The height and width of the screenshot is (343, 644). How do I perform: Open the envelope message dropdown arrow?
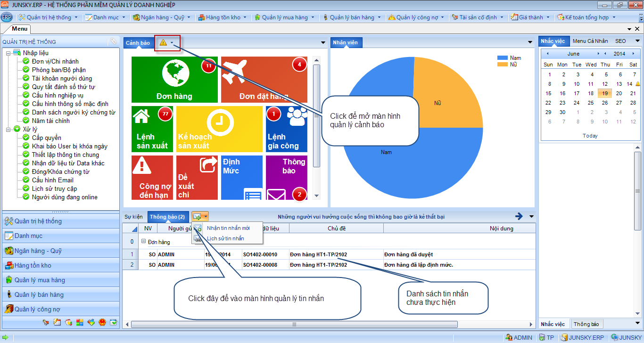click(x=206, y=217)
